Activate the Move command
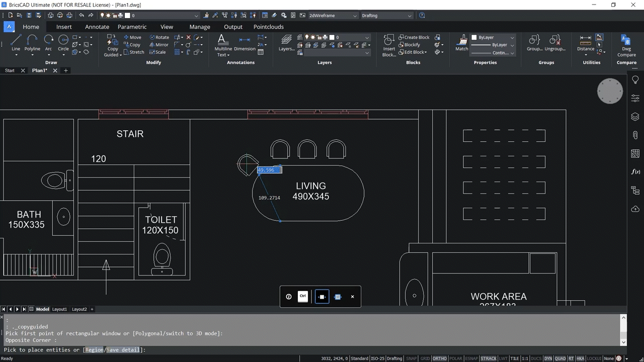Viewport: 644px width, 362px height. point(132,37)
